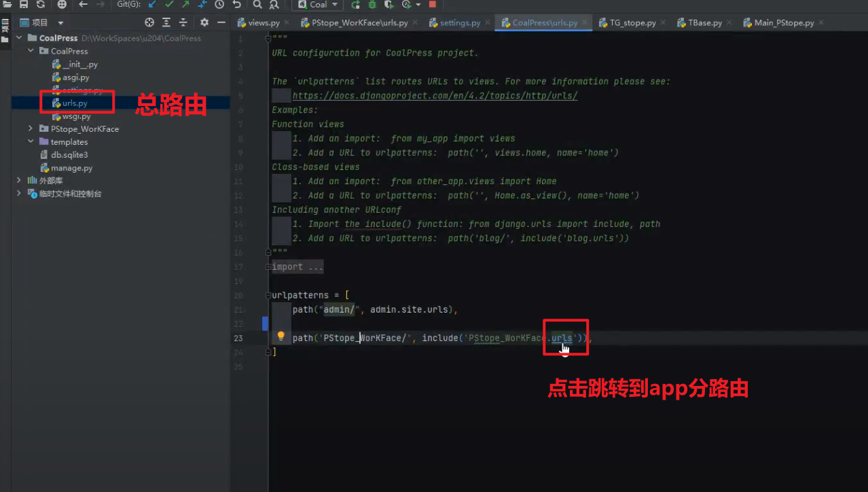Open manage.py in project tree
The image size is (868, 492).
[x=66, y=167]
